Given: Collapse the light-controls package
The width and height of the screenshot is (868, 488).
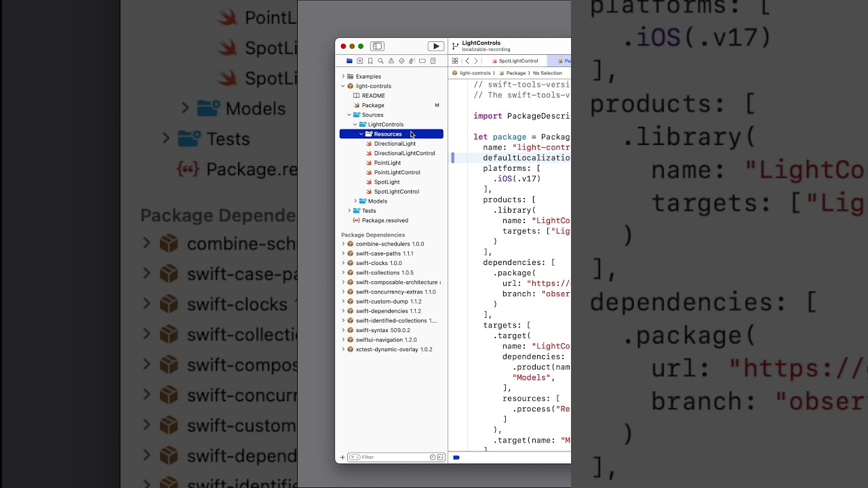Looking at the screenshot, I should coord(343,86).
